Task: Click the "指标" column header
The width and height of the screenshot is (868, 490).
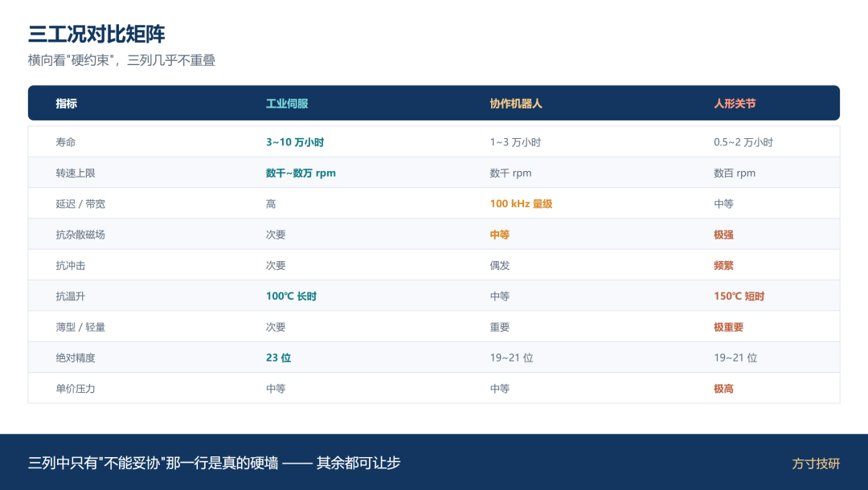Action: [67, 104]
